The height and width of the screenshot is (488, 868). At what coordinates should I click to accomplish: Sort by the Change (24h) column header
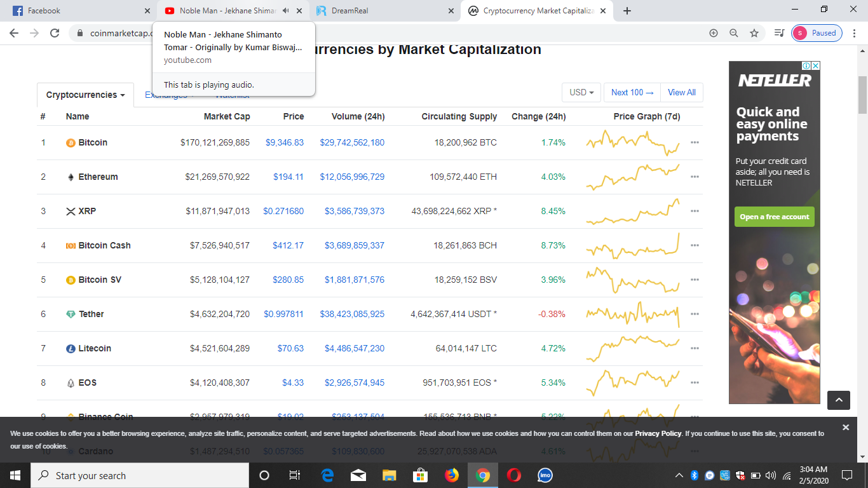click(539, 116)
